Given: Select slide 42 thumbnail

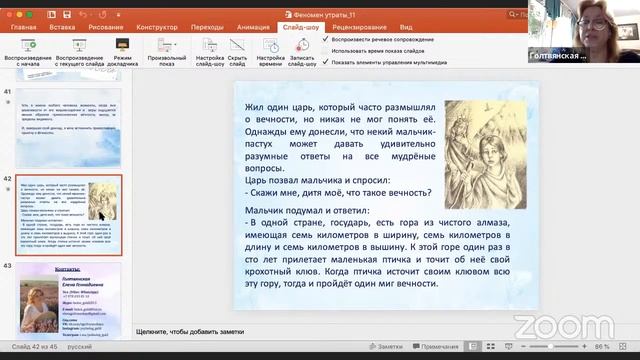Looking at the screenshot, I should tap(69, 215).
